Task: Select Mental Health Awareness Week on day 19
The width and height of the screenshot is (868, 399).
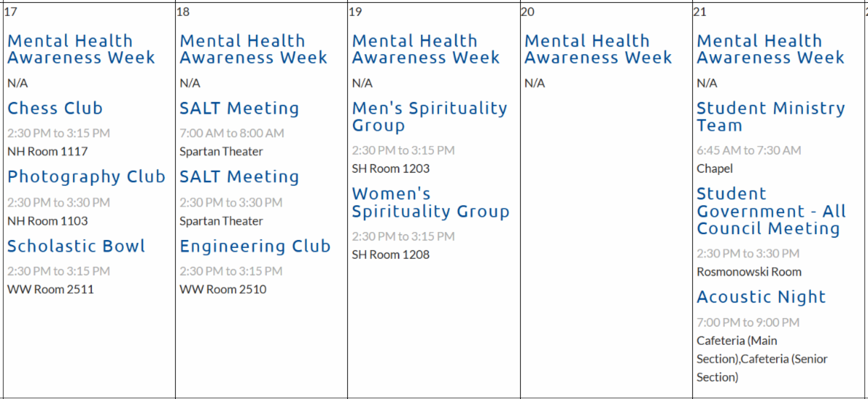Action: pos(425,49)
